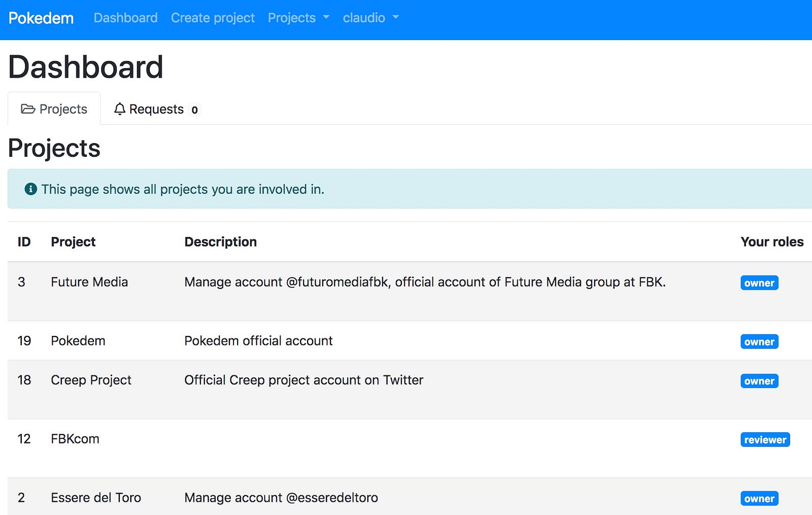Select the Creep Project name

[x=91, y=380]
